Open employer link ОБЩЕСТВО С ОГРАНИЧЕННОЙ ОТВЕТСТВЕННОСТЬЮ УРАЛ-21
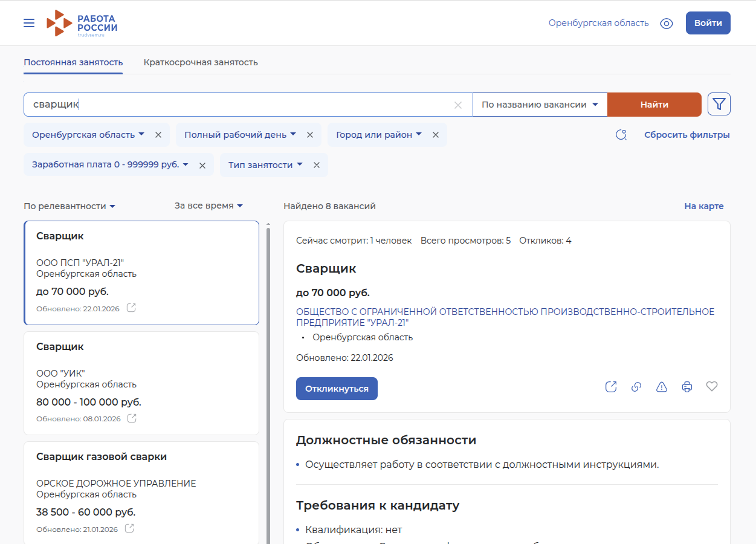The height and width of the screenshot is (544, 756). (505, 317)
